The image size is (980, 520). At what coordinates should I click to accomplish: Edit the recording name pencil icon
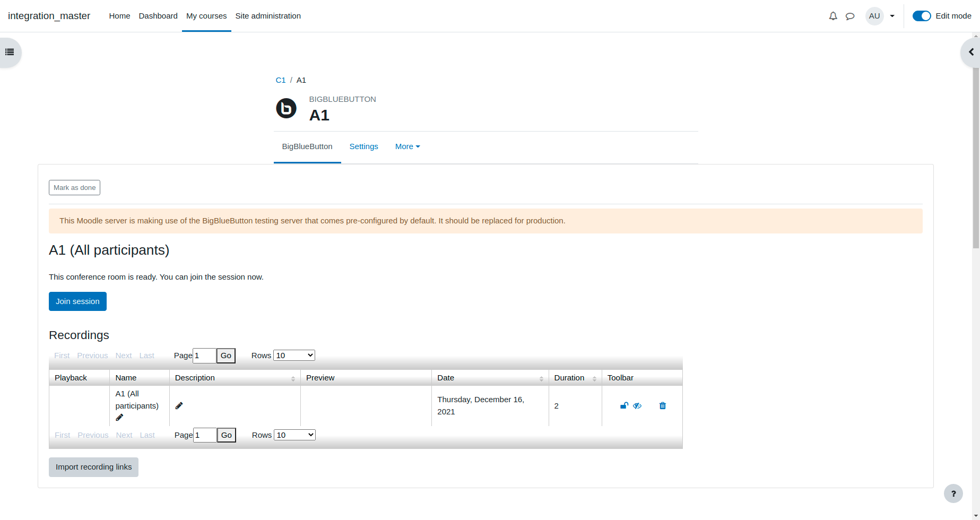coord(119,418)
